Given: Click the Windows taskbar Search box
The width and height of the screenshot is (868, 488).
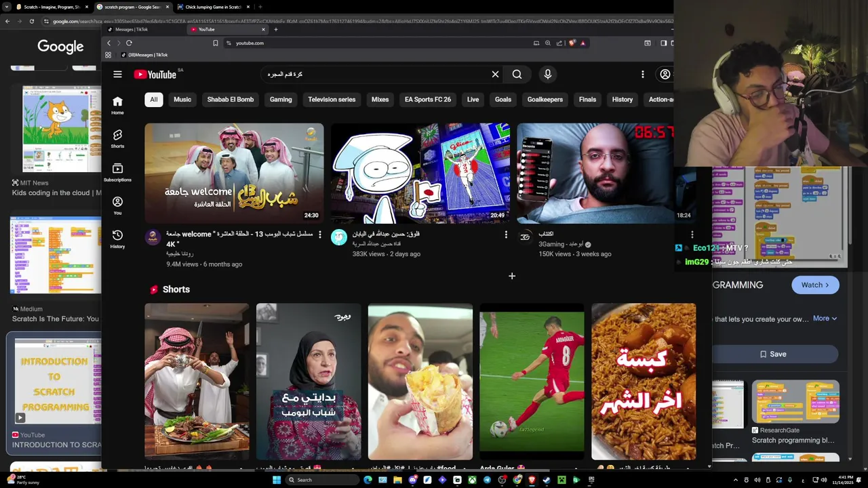Looking at the screenshot, I should coord(322,480).
